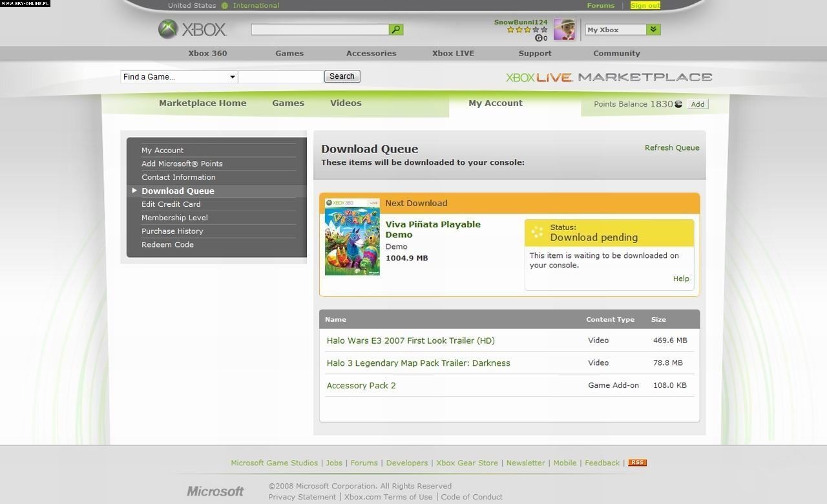Open Viva Piñata box art thumbnail
This screenshot has width=827, height=504.
pos(352,237)
